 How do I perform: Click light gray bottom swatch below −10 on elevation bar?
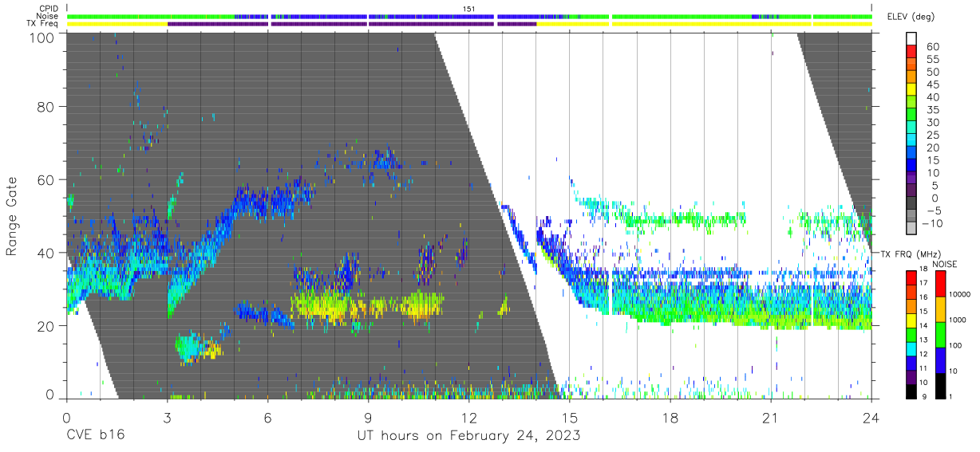[x=912, y=229]
